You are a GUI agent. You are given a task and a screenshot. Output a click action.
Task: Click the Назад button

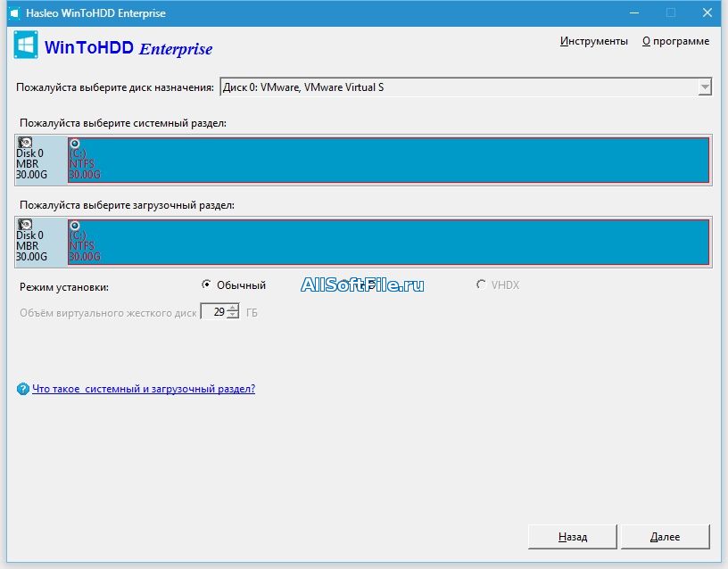coord(573,537)
